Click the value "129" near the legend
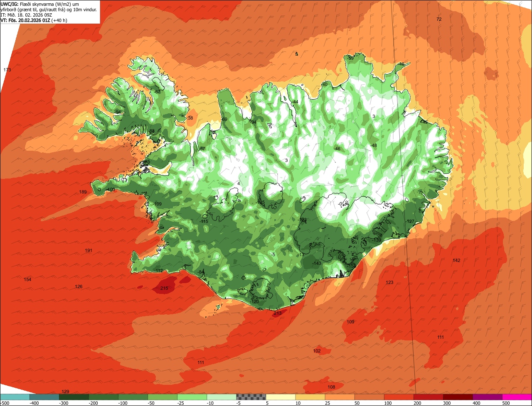This screenshot has height=406, width=532. click(65, 391)
